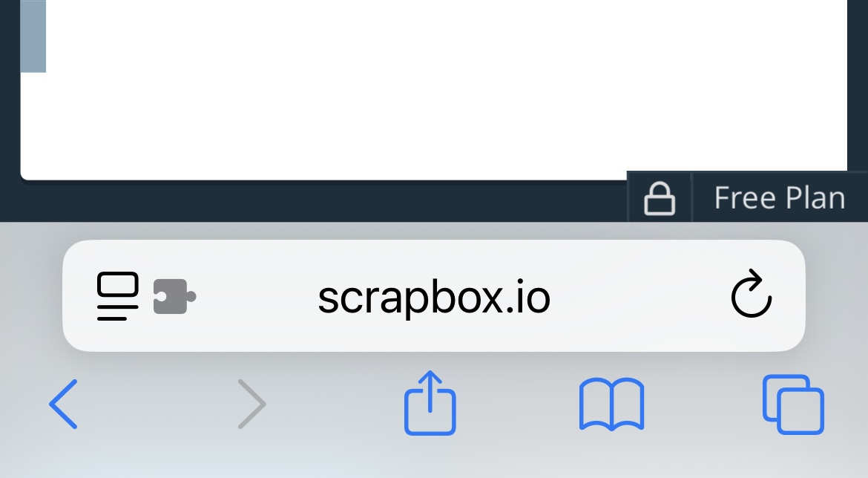Open the Bookmarks book icon

coord(612,404)
